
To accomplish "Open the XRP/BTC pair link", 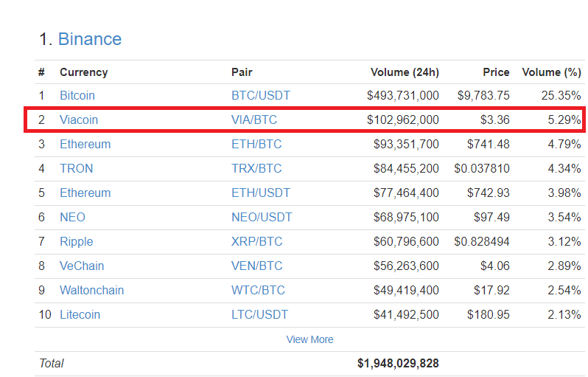I will click(256, 241).
